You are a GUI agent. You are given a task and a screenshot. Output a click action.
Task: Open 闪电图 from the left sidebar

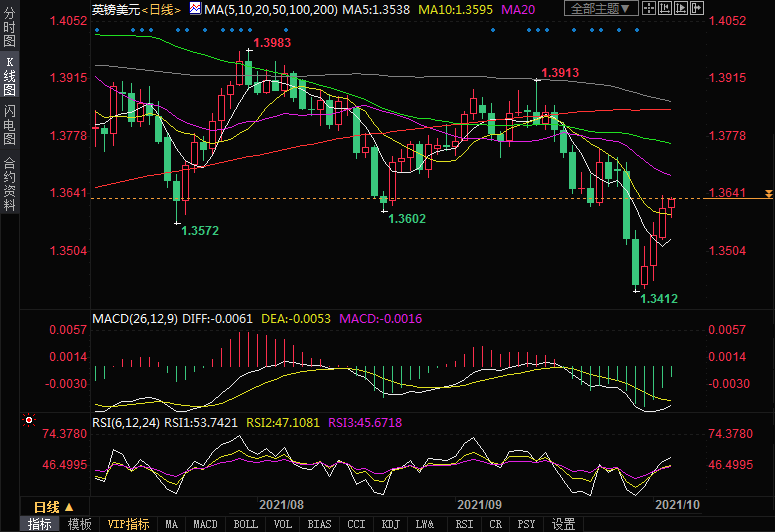pyautogui.click(x=9, y=124)
